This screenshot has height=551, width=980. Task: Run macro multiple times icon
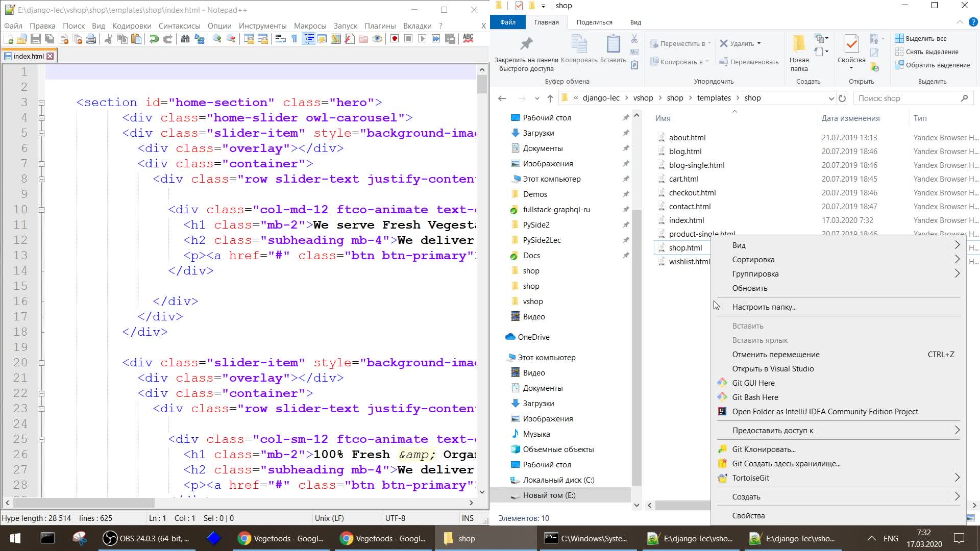click(436, 39)
